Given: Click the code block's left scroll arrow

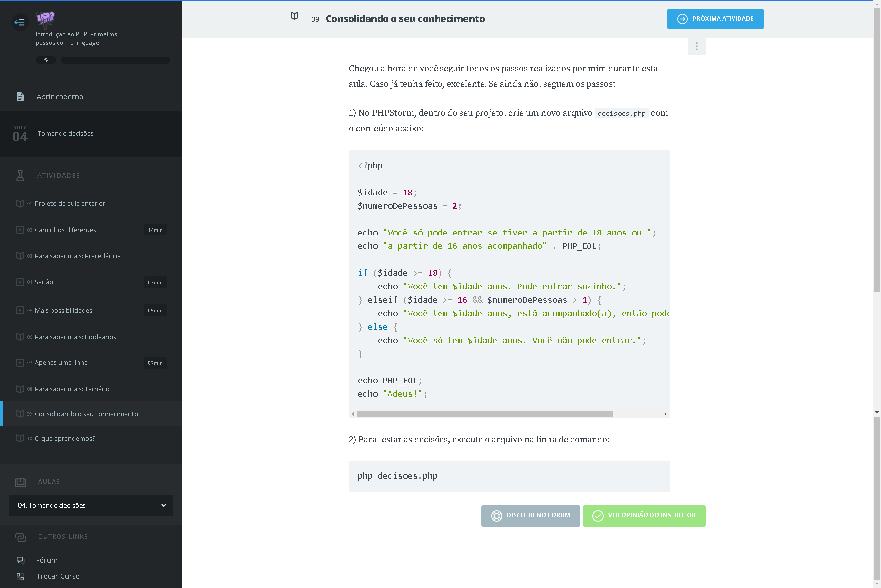Looking at the screenshot, I should [353, 414].
